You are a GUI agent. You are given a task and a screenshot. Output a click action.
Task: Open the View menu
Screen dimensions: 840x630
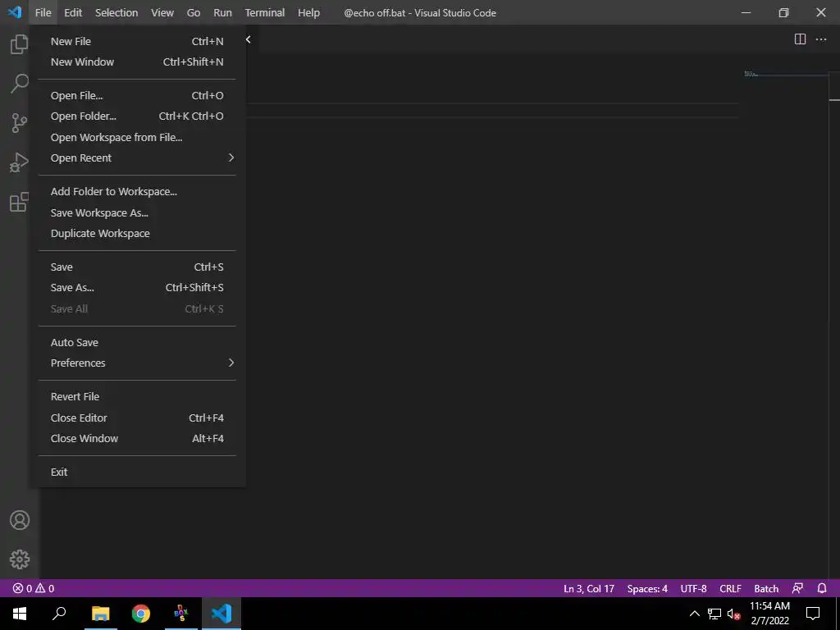[x=162, y=12]
